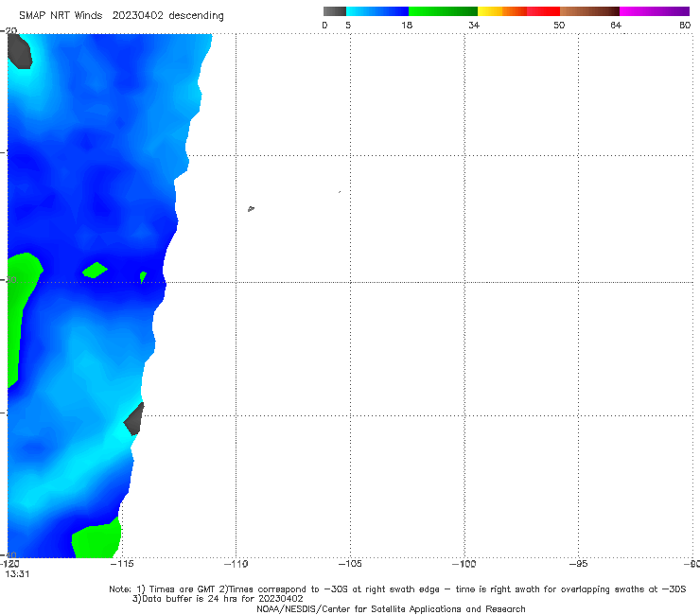Click the small green diamond patch mid-swath
The height and width of the screenshot is (615, 700).
tap(95, 270)
